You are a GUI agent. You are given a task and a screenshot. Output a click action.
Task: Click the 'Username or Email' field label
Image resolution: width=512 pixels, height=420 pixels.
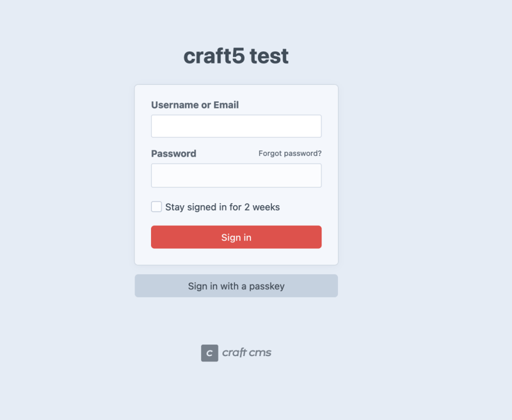pos(195,105)
